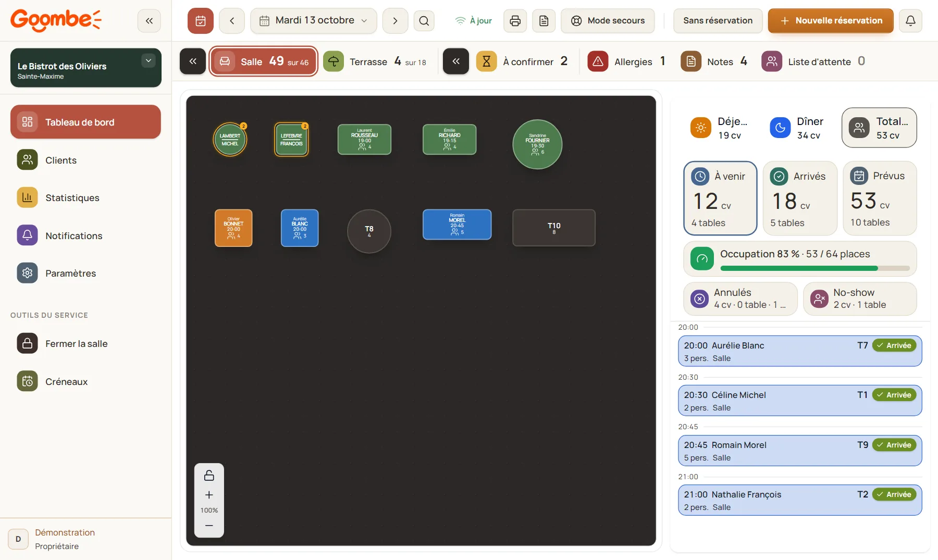Zoom in with the plus icon

point(209,495)
